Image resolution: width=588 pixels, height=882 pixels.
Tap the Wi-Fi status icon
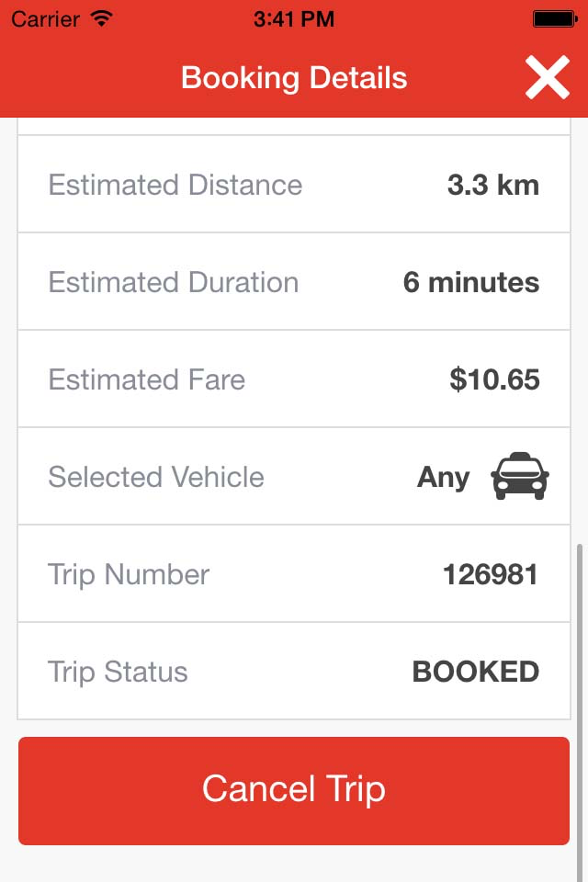102,19
